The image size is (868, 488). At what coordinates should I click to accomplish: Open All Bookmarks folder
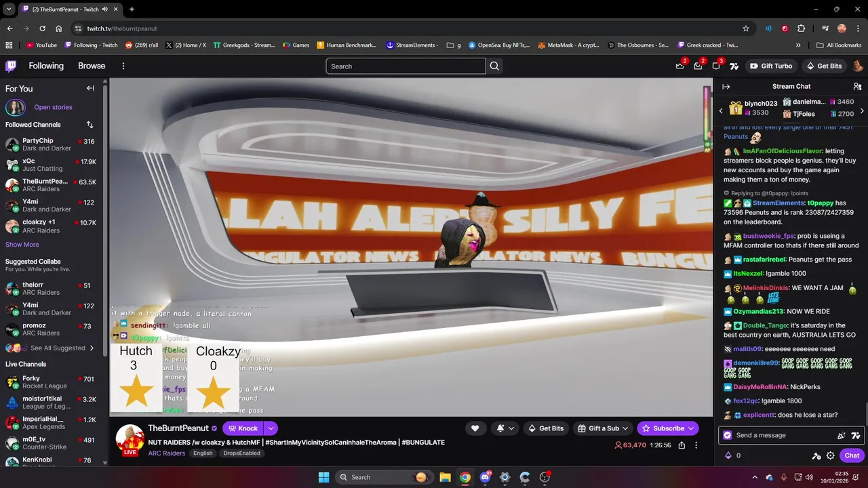pos(839,45)
